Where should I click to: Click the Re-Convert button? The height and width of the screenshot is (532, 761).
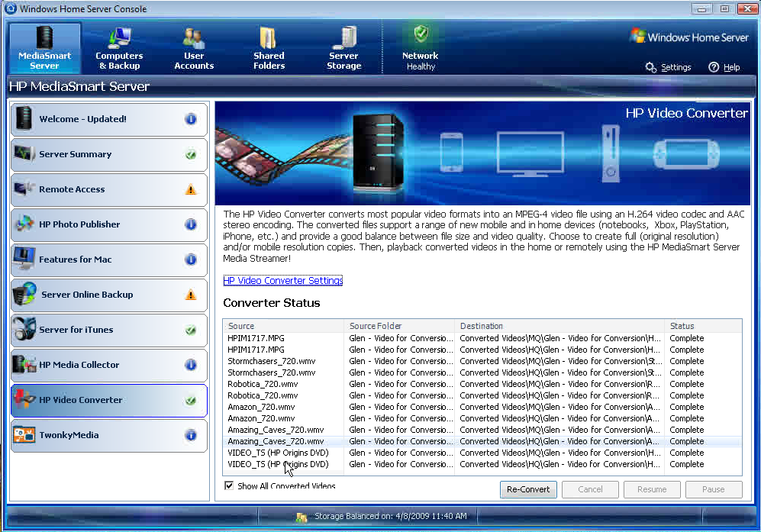coord(528,489)
